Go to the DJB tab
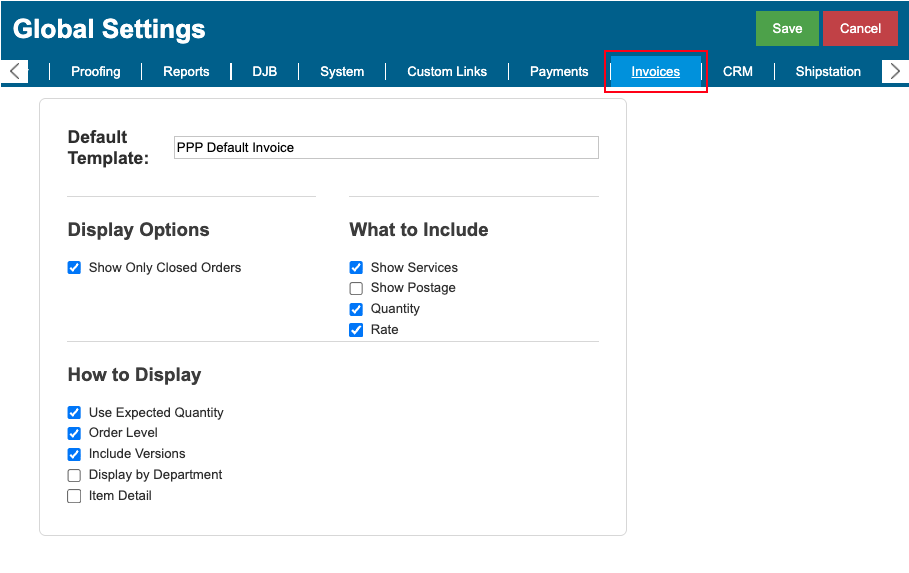This screenshot has height=573, width=909. [264, 71]
